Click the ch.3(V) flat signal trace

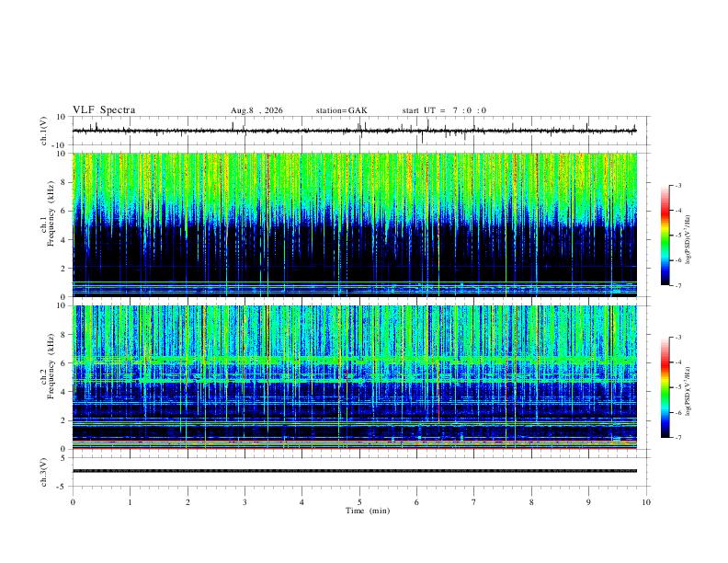point(354,471)
